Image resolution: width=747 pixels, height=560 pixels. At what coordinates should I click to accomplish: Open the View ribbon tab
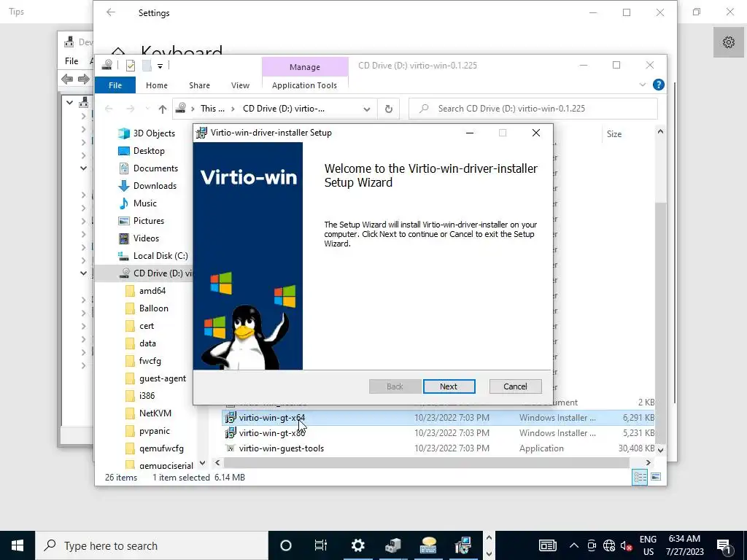point(240,85)
